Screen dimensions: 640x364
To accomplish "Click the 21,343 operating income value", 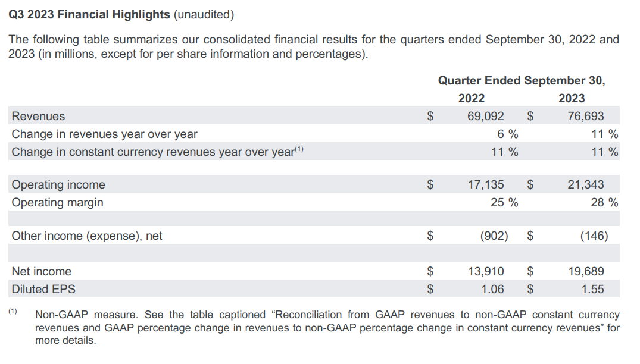I will click(585, 184).
